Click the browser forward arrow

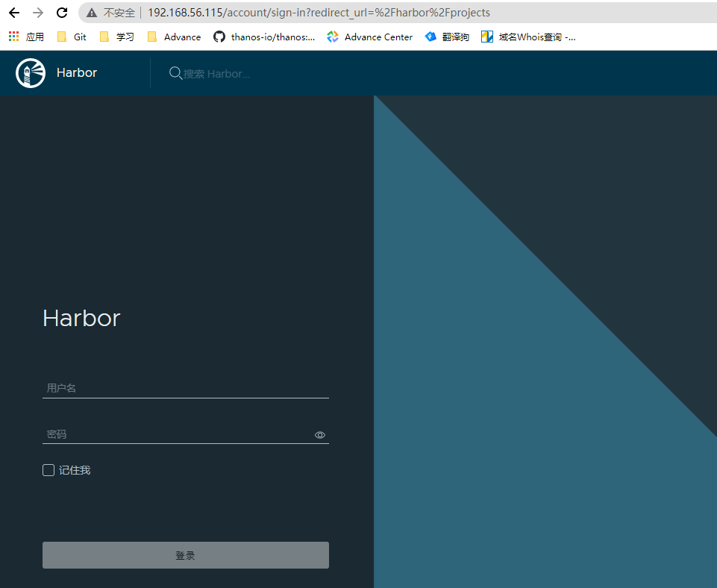(38, 13)
